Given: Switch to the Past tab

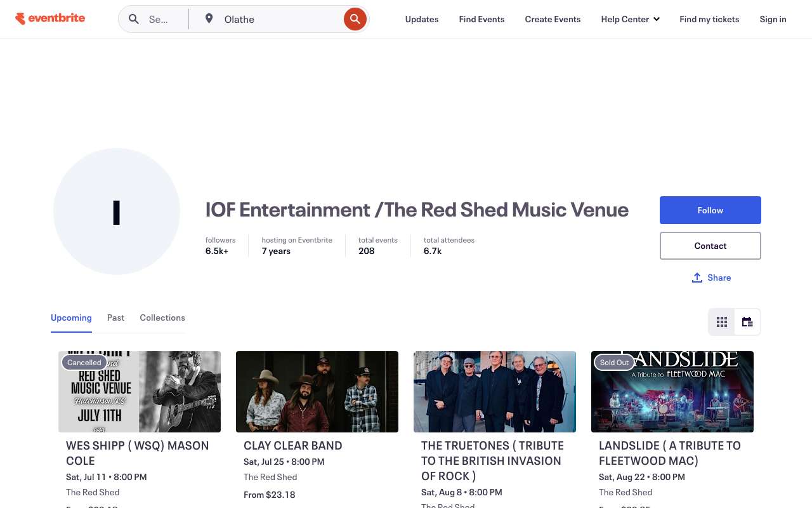Looking at the screenshot, I should (x=115, y=317).
